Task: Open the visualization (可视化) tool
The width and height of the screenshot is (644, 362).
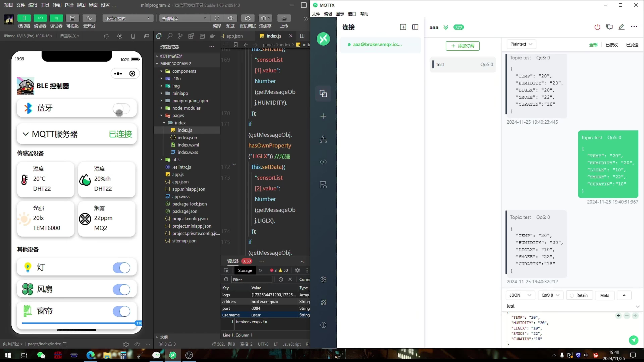Action: click(x=72, y=18)
